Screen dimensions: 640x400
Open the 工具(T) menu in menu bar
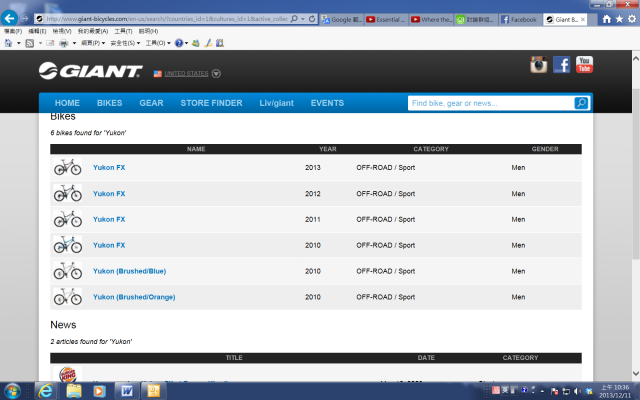point(123,31)
